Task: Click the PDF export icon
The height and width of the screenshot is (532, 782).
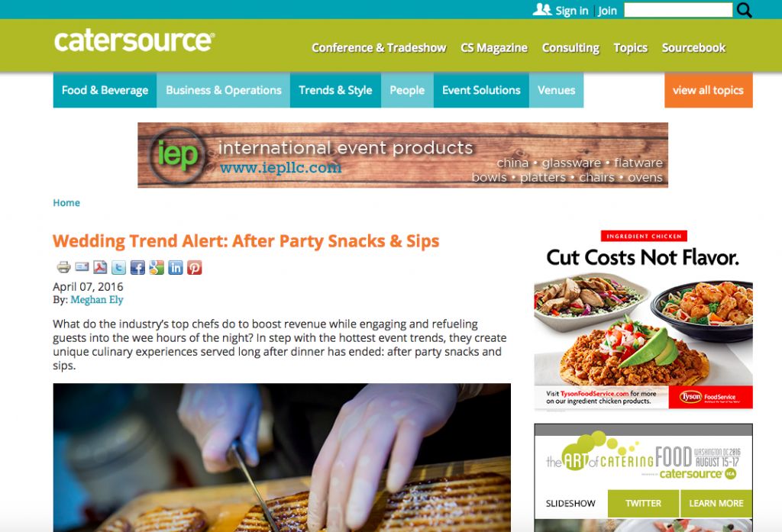Action: tap(100, 268)
